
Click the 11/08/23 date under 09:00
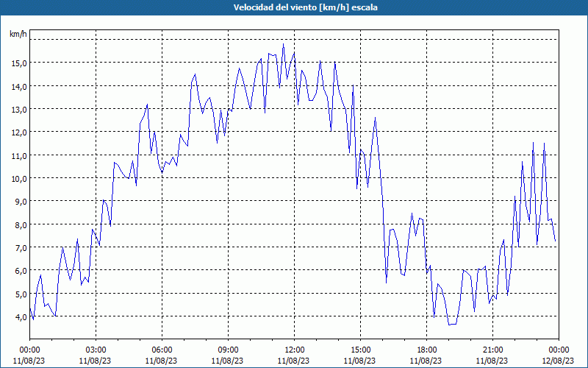pos(227,361)
